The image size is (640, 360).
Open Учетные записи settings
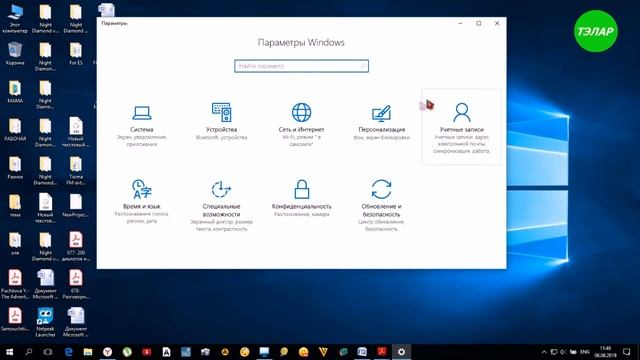462,127
